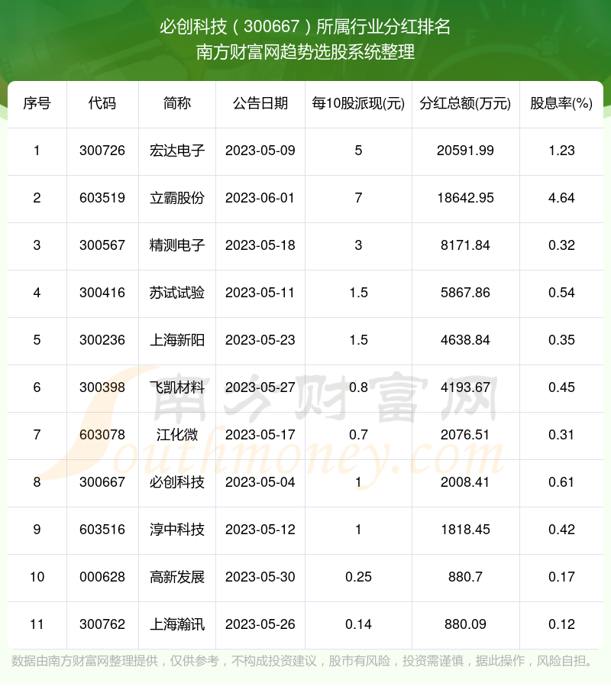Click date 2023-05-09
This screenshot has height=700, width=611.
(260, 151)
